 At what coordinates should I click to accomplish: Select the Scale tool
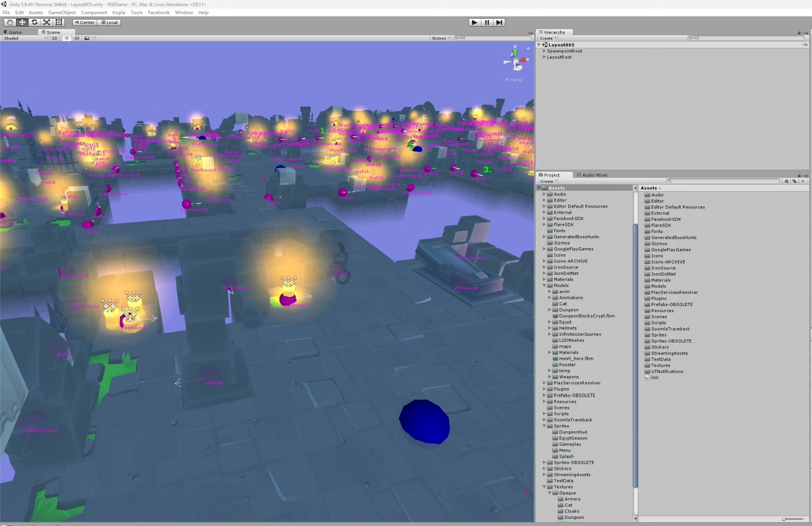point(47,22)
